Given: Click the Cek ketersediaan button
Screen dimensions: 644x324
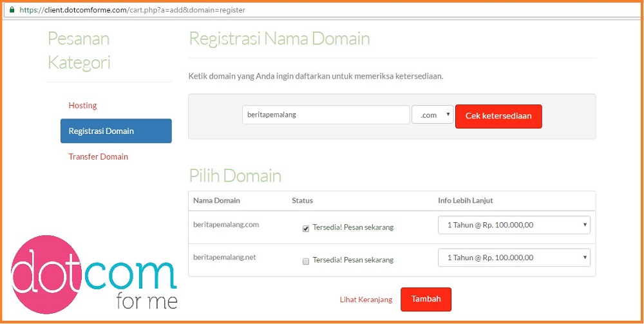Looking at the screenshot, I should [498, 116].
